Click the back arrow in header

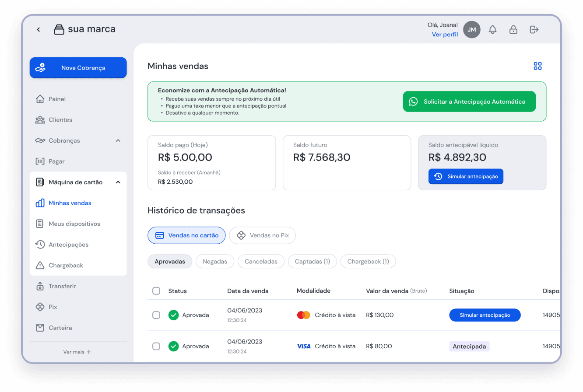39,30
